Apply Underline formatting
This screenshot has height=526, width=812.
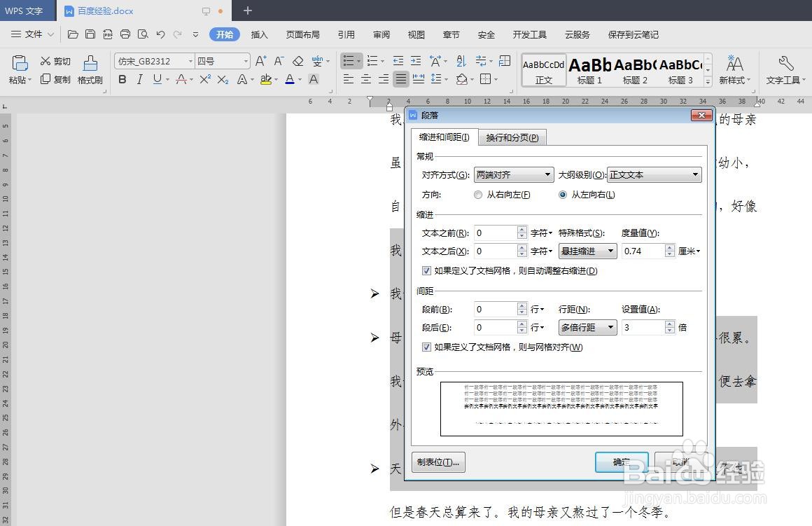coord(157,79)
